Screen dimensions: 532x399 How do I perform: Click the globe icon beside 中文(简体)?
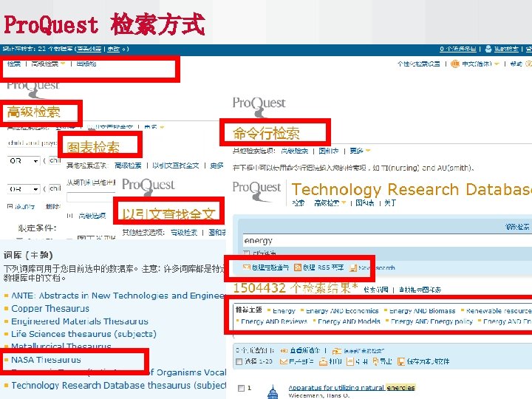(455, 64)
